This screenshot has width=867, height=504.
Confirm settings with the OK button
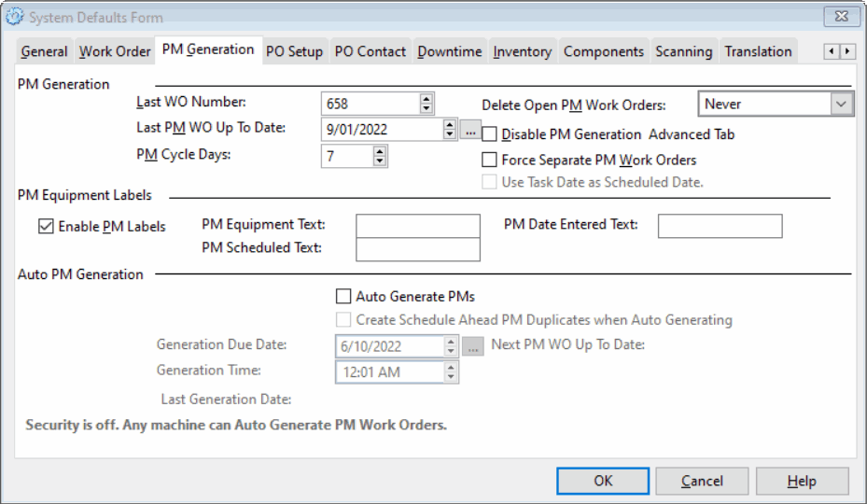click(x=603, y=481)
